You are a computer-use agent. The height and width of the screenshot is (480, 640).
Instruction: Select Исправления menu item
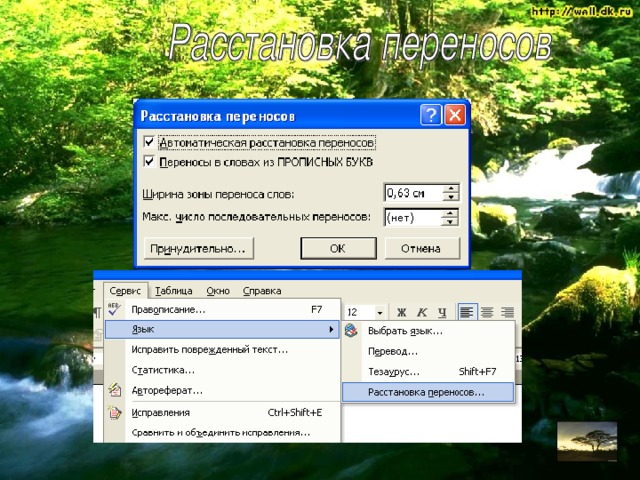pos(222,413)
